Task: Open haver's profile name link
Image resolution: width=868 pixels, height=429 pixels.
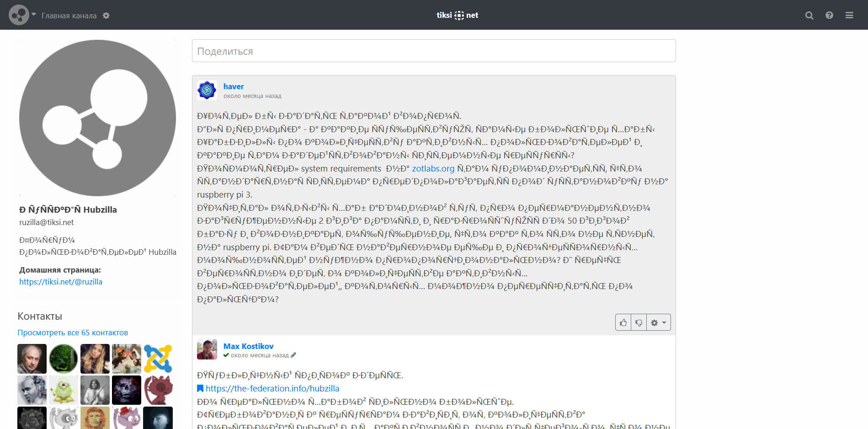Action: click(233, 86)
